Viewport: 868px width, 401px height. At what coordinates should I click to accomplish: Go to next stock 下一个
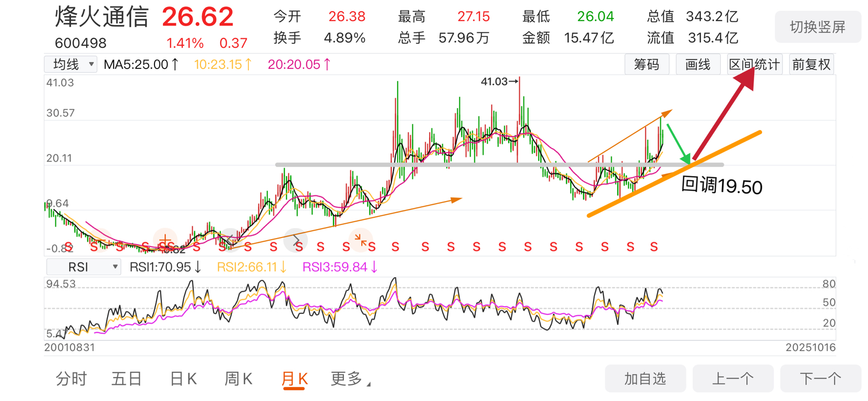(x=821, y=379)
